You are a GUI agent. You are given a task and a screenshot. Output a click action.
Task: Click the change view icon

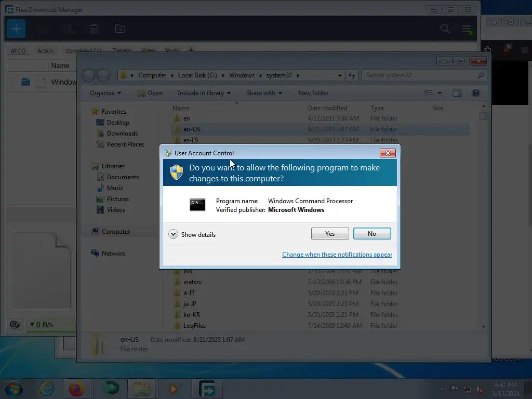coord(429,93)
